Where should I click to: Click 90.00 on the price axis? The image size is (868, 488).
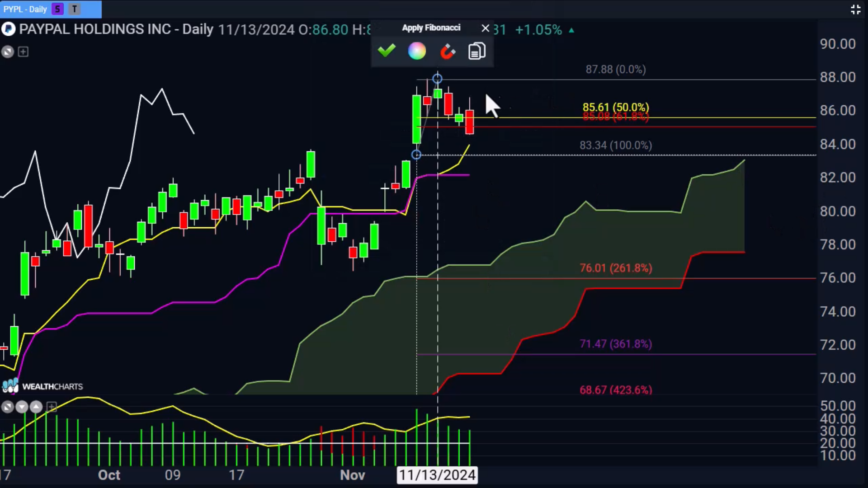point(838,44)
